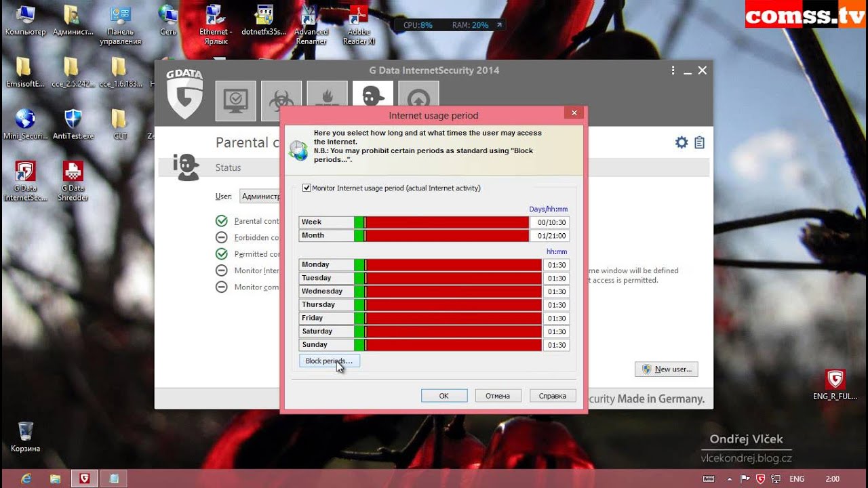Viewport: 868px width, 488px height.
Task: Open Internet Explorer in taskbar
Action: click(x=26, y=479)
